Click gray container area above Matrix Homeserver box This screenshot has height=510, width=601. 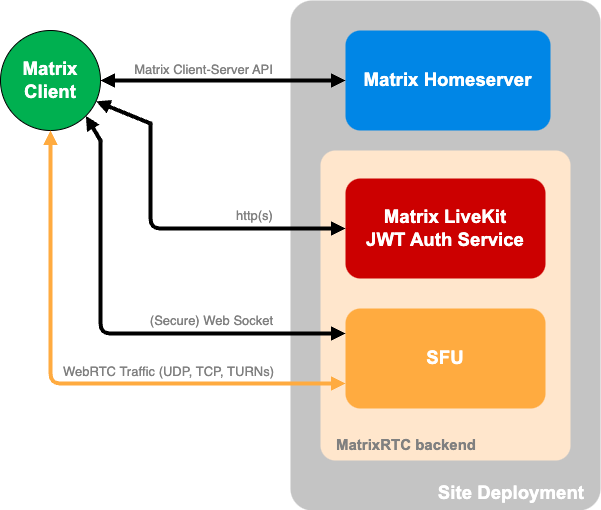[x=445, y=16]
